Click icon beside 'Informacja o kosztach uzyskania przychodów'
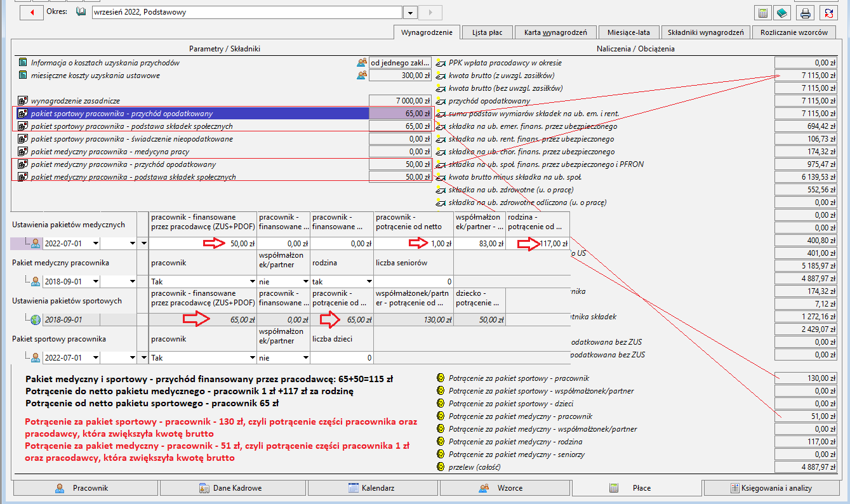This screenshot has width=850, height=504. [x=23, y=63]
